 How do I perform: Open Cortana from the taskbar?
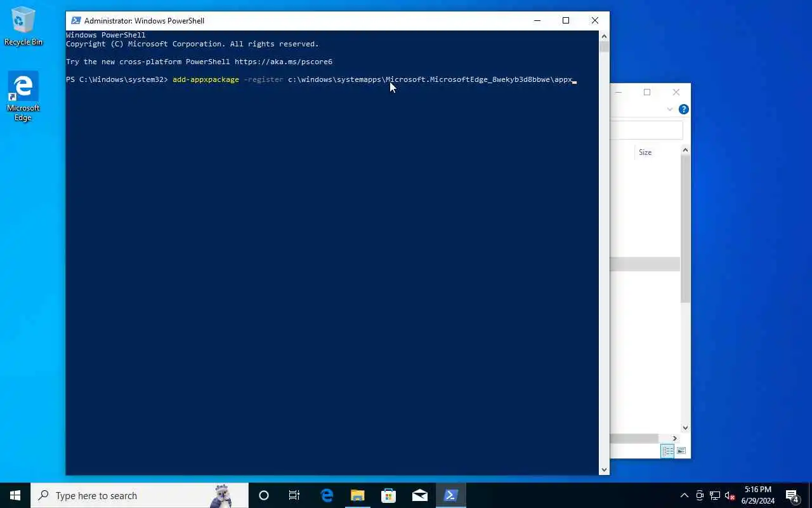click(264, 495)
